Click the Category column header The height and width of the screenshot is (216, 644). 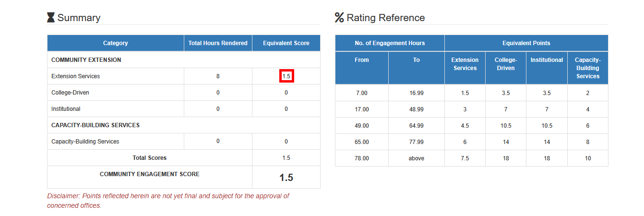coord(116,43)
